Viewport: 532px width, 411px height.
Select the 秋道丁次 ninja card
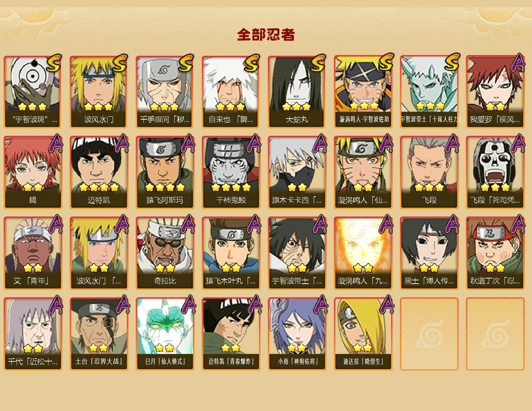click(495, 253)
